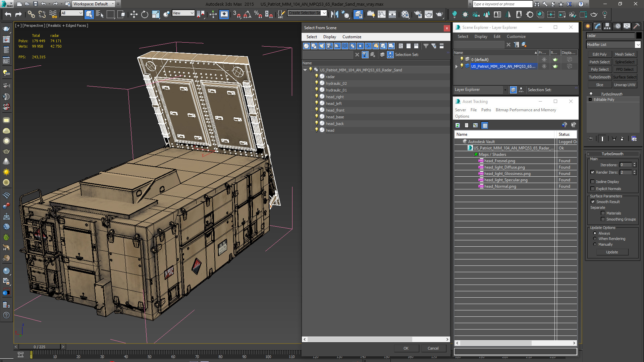Click Configure Modifier Sets icon

click(x=634, y=138)
